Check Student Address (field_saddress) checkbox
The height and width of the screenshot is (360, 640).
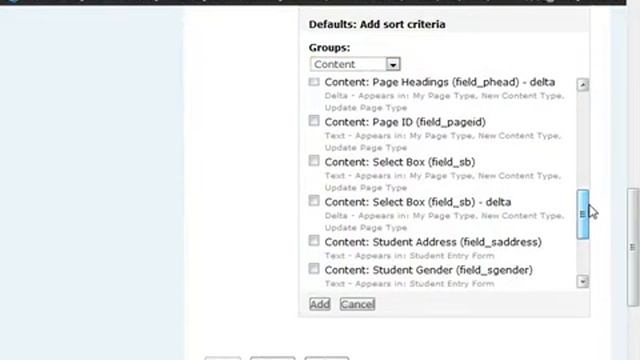pyautogui.click(x=314, y=240)
